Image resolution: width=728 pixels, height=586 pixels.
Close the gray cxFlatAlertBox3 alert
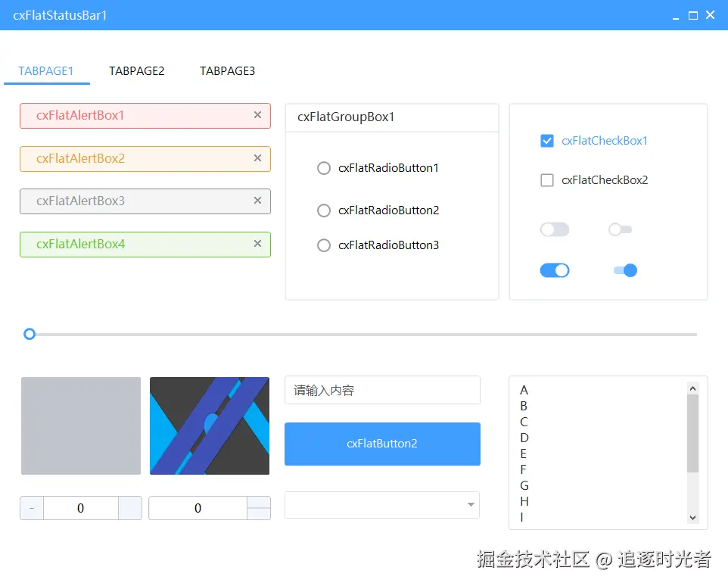pyautogui.click(x=258, y=200)
